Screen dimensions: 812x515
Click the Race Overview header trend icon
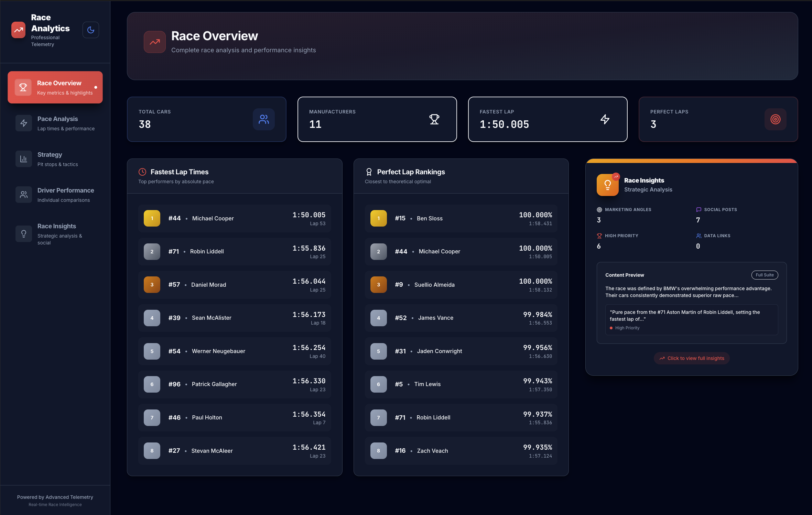point(155,42)
